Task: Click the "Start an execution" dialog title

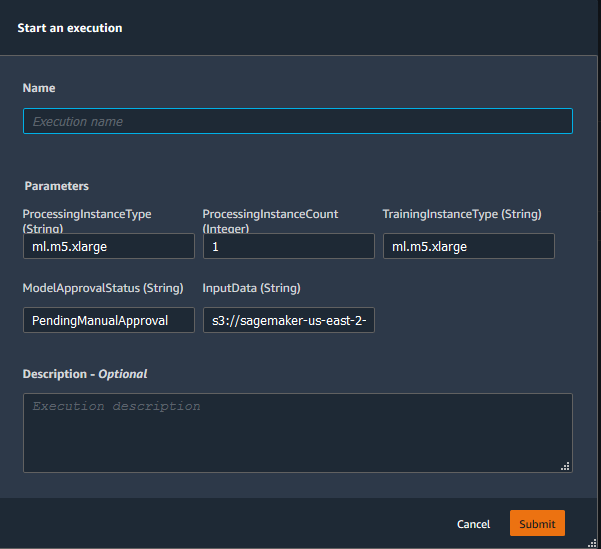Action: point(70,28)
